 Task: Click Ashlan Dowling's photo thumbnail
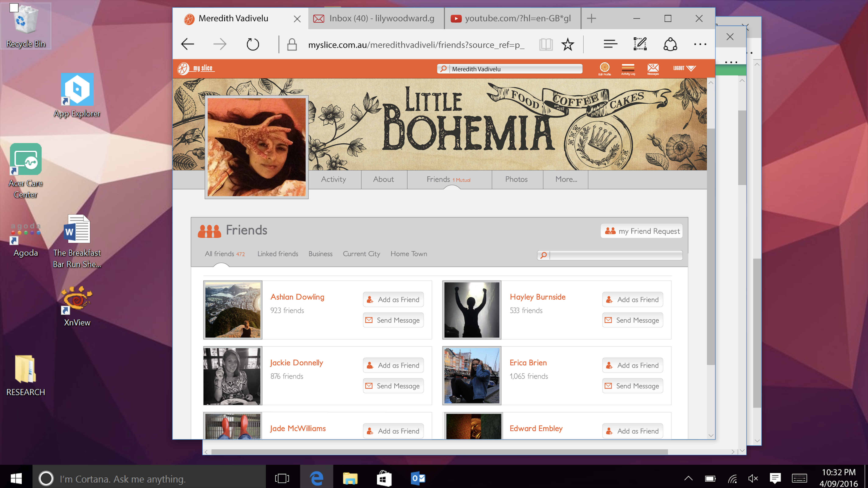point(233,310)
